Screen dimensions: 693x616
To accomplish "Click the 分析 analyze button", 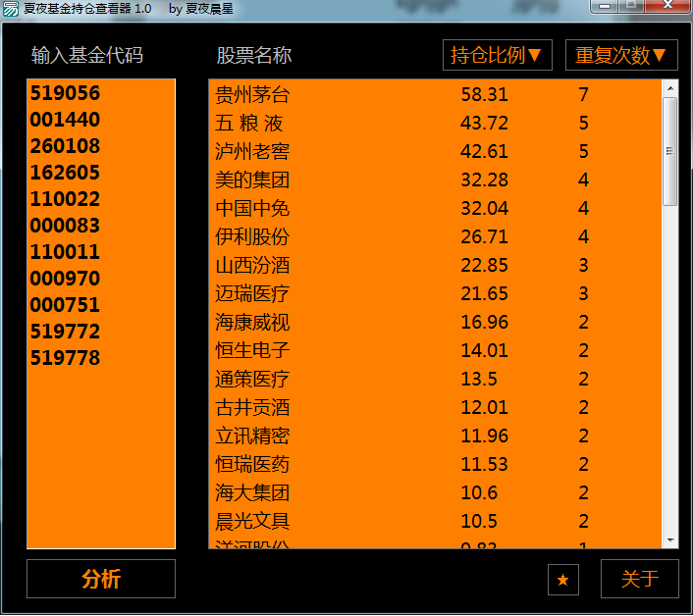I will coord(101,579).
